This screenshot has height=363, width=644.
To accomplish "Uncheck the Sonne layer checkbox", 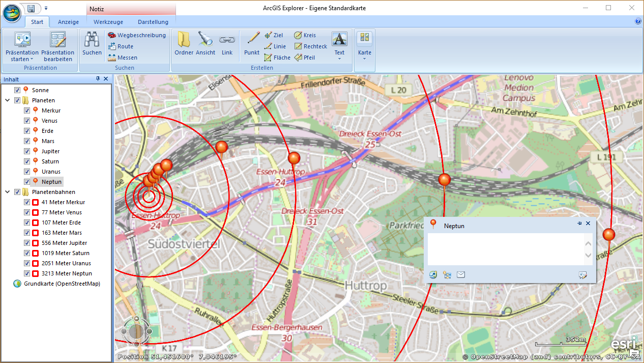I will point(17,90).
